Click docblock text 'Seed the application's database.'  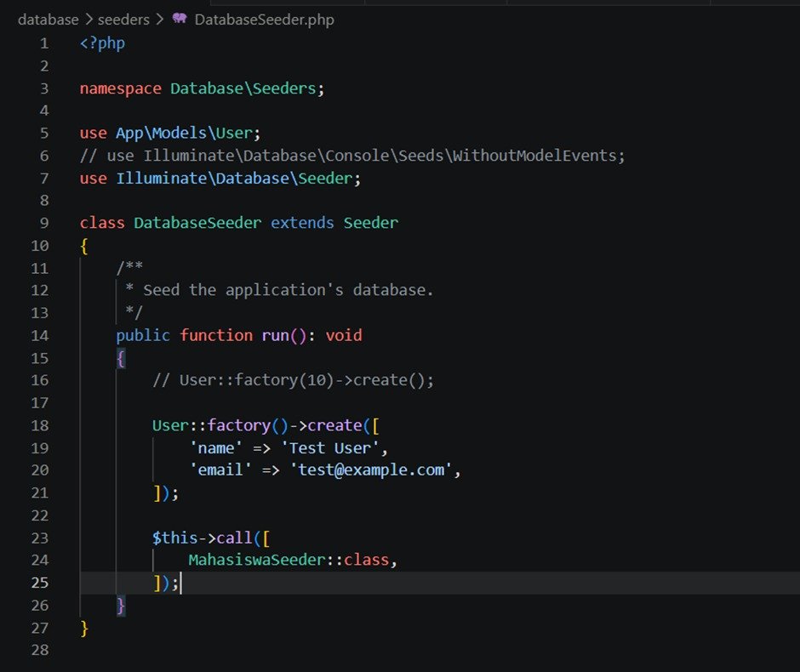(289, 290)
